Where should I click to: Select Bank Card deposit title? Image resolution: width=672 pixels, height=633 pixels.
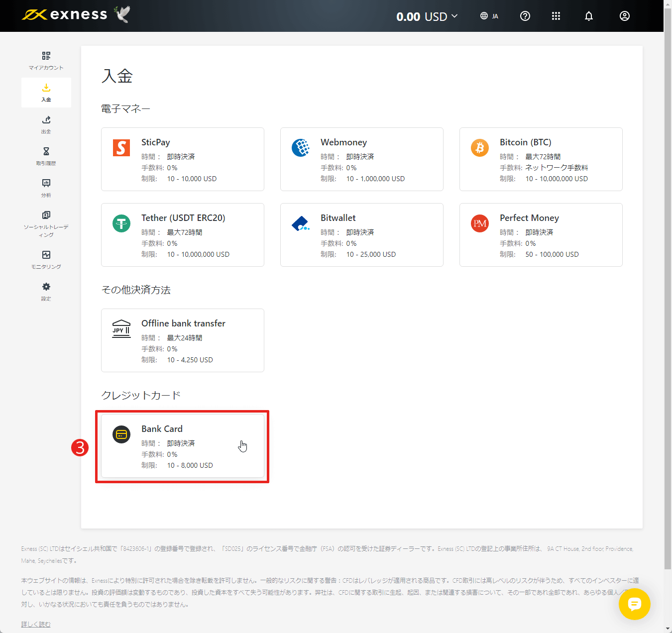(x=162, y=429)
